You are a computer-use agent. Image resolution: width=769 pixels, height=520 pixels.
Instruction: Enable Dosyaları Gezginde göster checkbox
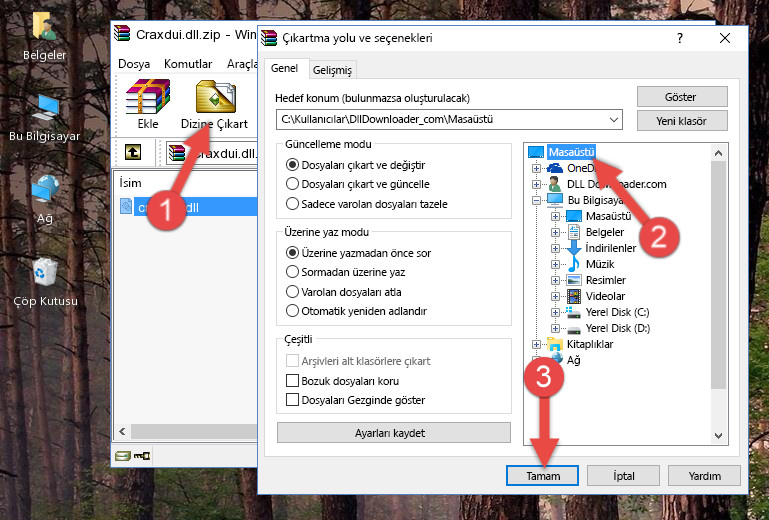pos(292,400)
